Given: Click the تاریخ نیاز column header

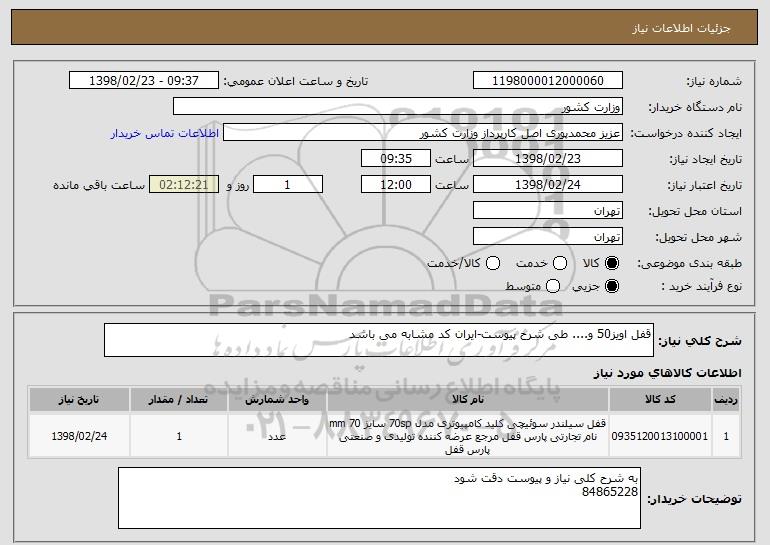Looking at the screenshot, I should coord(79,400).
